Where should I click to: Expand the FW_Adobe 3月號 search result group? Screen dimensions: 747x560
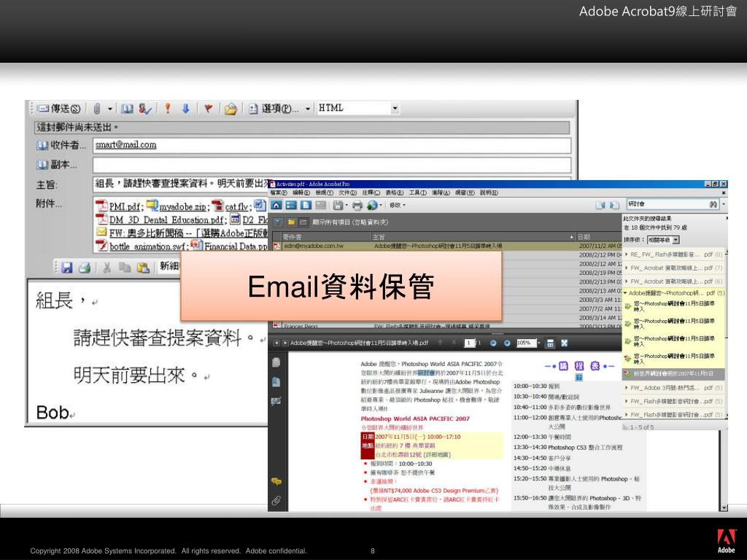(x=627, y=388)
